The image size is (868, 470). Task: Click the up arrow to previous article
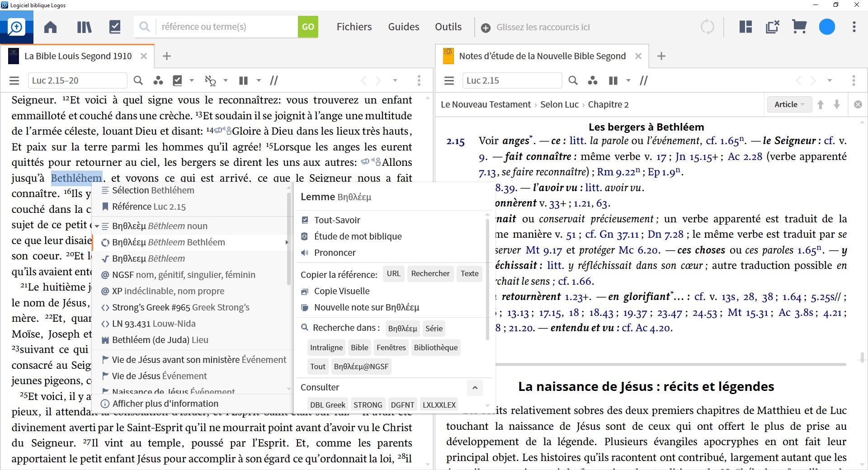pos(821,104)
